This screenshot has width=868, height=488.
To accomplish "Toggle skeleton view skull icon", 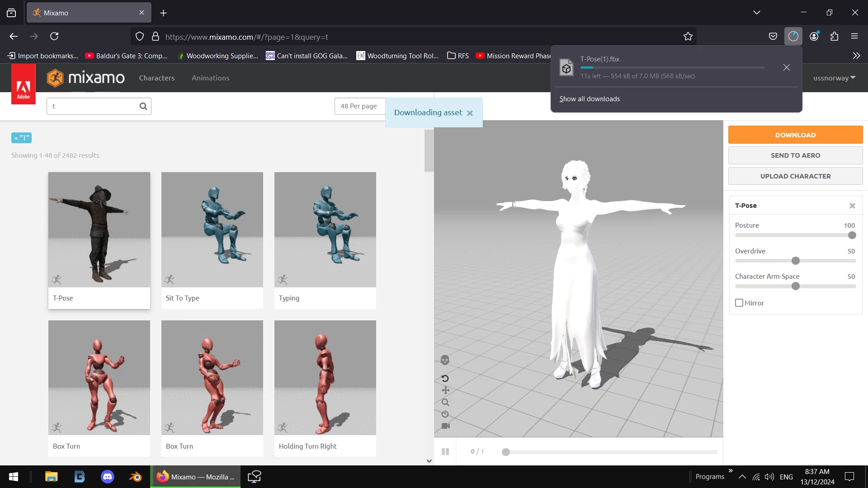I will tap(445, 360).
